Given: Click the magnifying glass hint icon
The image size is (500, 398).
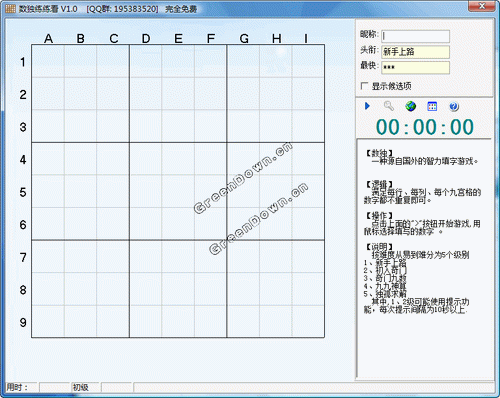Looking at the screenshot, I should tap(389, 106).
